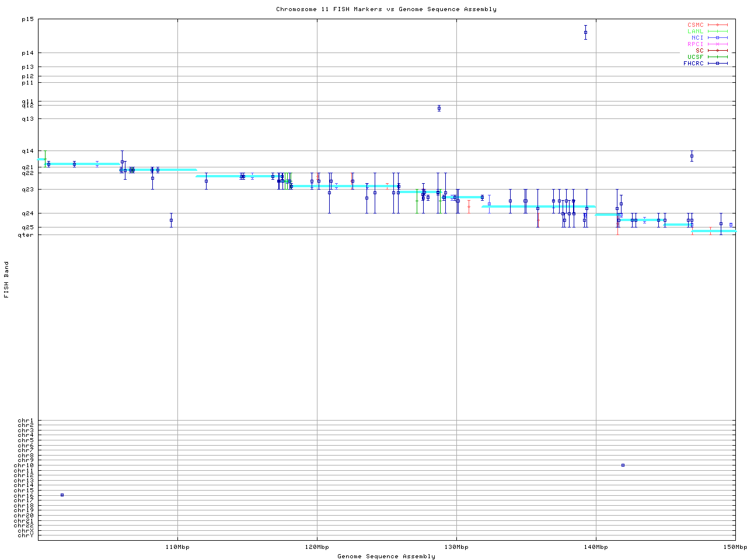
Task: Select the black q24 marker left of 110Mbp
Action: [x=171, y=220]
